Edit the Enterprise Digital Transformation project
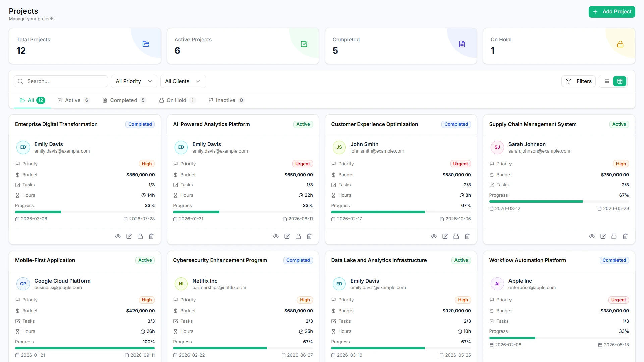Screen dimensions: 644x362 (x=129, y=236)
